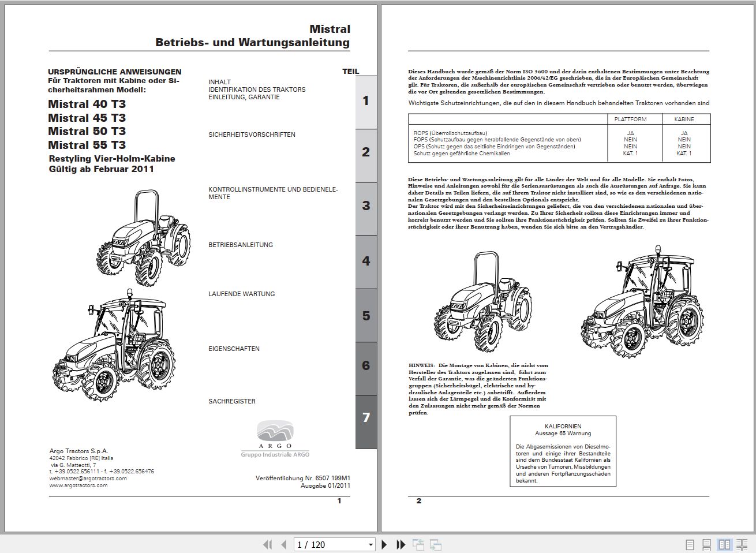The height and width of the screenshot is (553, 756).
Task: Toggle two-page side-by-side view
Action: point(724,544)
